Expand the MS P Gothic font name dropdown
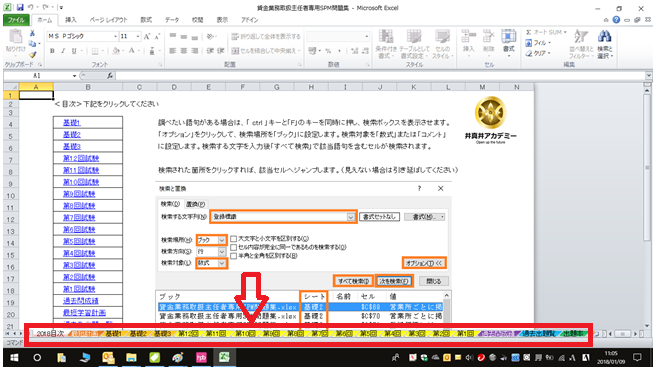This screenshot has height=369, width=653. point(115,36)
